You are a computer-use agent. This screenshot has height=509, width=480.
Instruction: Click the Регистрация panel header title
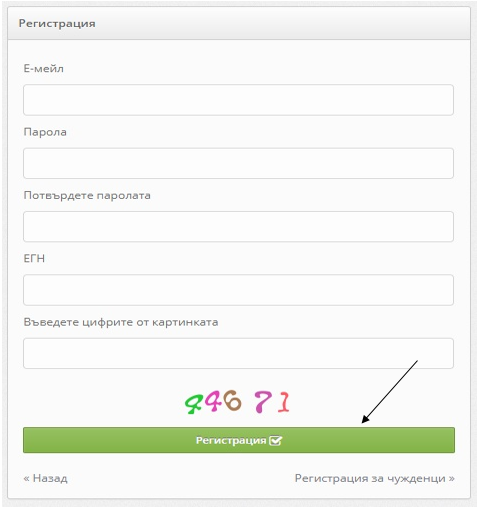57,24
